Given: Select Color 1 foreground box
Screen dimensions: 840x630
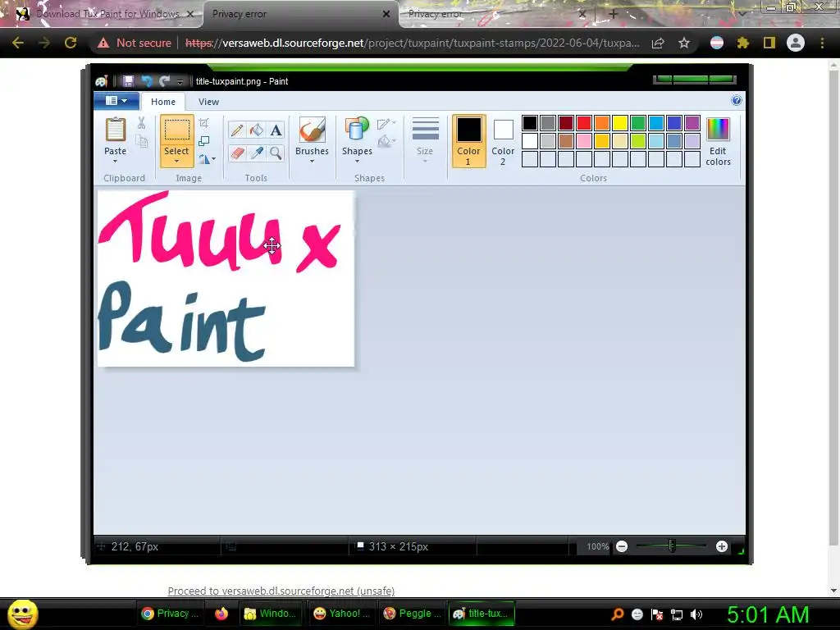Looking at the screenshot, I should click(x=468, y=141).
